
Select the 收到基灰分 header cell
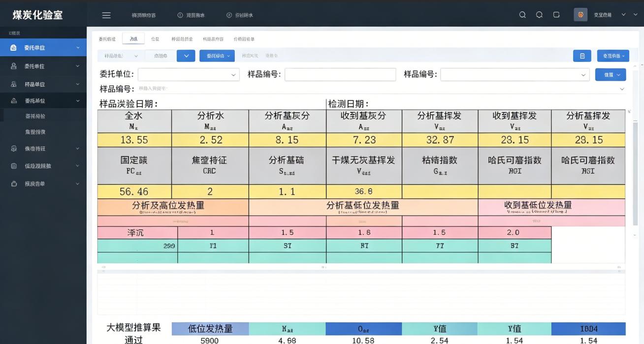[x=364, y=121]
